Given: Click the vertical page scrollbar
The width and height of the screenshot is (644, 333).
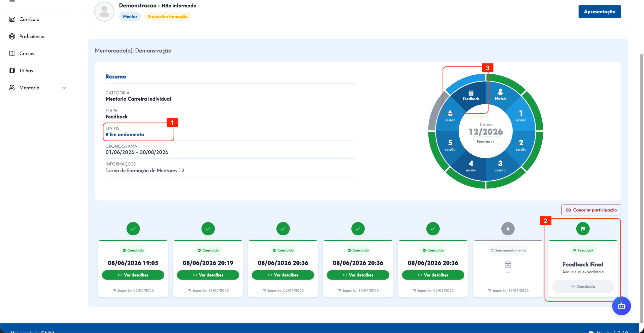Looking at the screenshot, I should (x=641, y=189).
